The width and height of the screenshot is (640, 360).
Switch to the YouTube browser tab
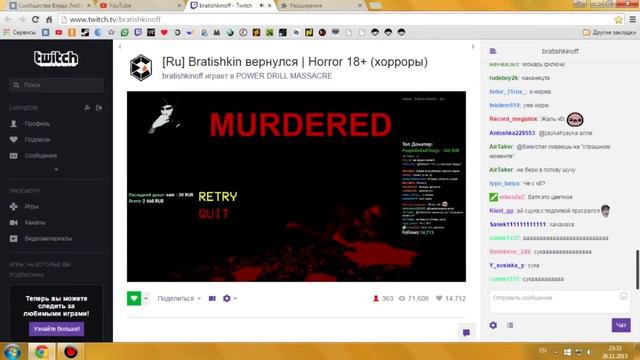click(139, 5)
